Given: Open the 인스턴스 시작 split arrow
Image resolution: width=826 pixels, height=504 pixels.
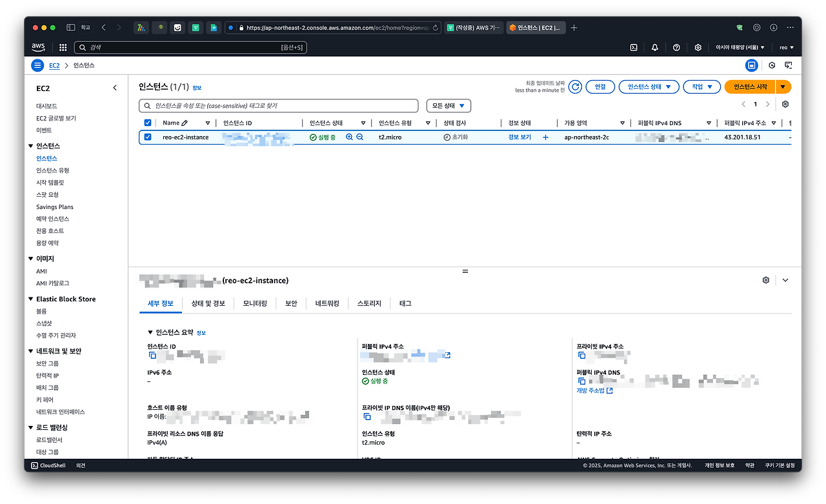Looking at the screenshot, I should (783, 86).
